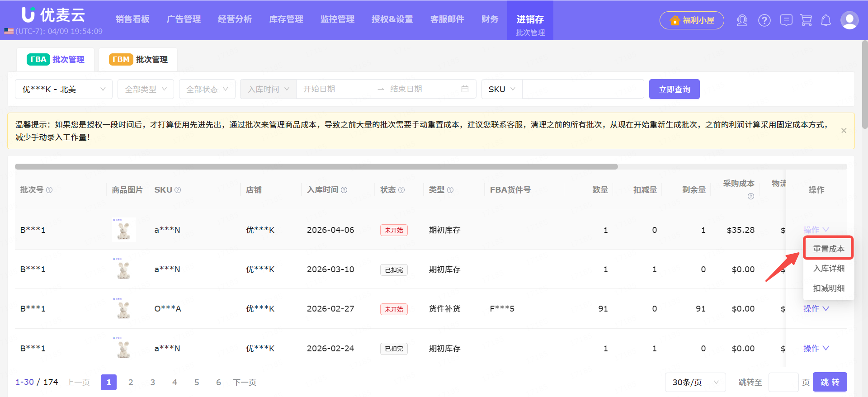This screenshot has width=868, height=397.
Task: Open the help question mark icon
Action: (764, 20)
